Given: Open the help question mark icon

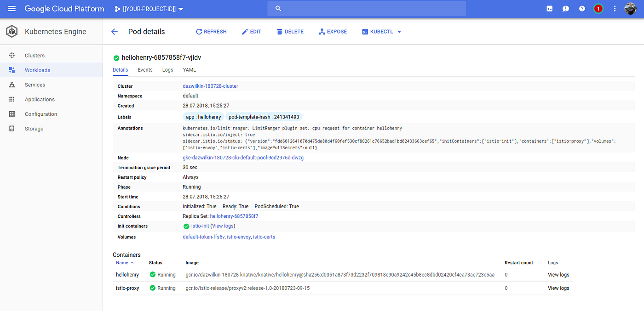Looking at the screenshot, I should [582, 9].
